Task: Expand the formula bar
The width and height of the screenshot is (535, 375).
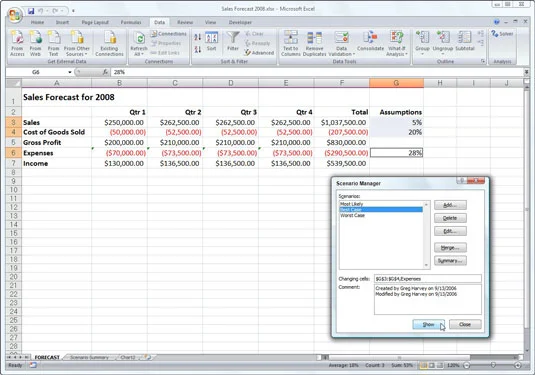Action: (526, 72)
